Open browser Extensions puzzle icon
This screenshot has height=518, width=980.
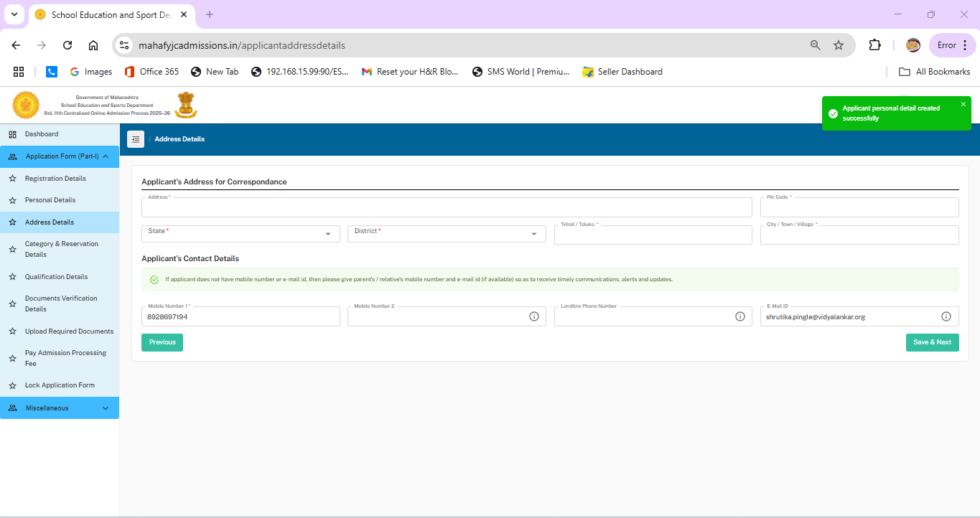tap(874, 45)
